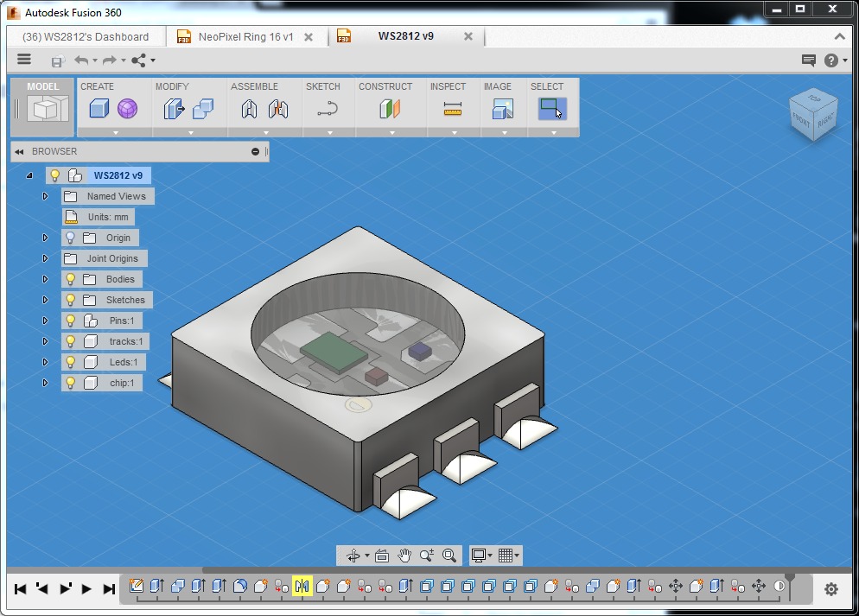This screenshot has width=859, height=616.
Task: Select the Press Pull modify tool
Action: coord(174,109)
